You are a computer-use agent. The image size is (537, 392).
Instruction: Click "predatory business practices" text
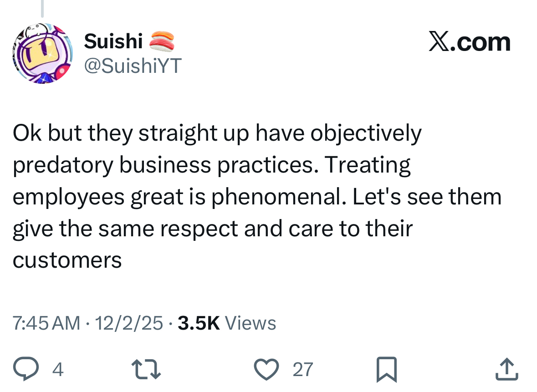[163, 166]
